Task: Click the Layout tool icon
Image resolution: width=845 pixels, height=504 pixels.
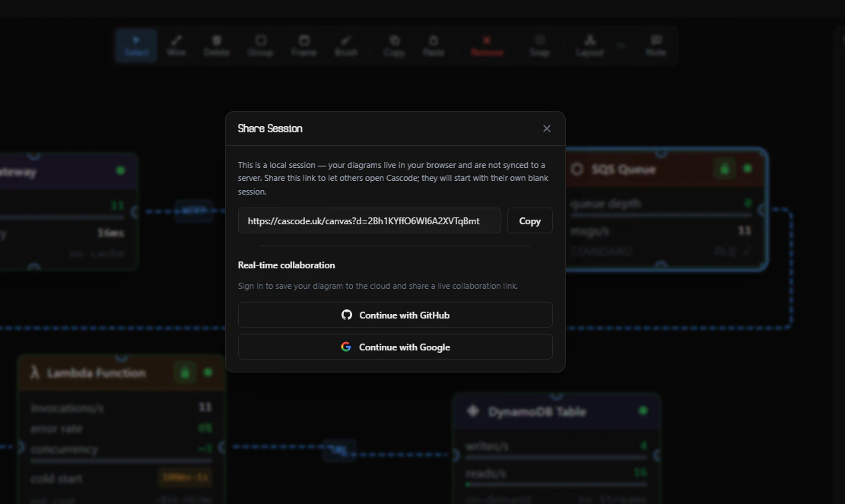Action: [x=589, y=46]
